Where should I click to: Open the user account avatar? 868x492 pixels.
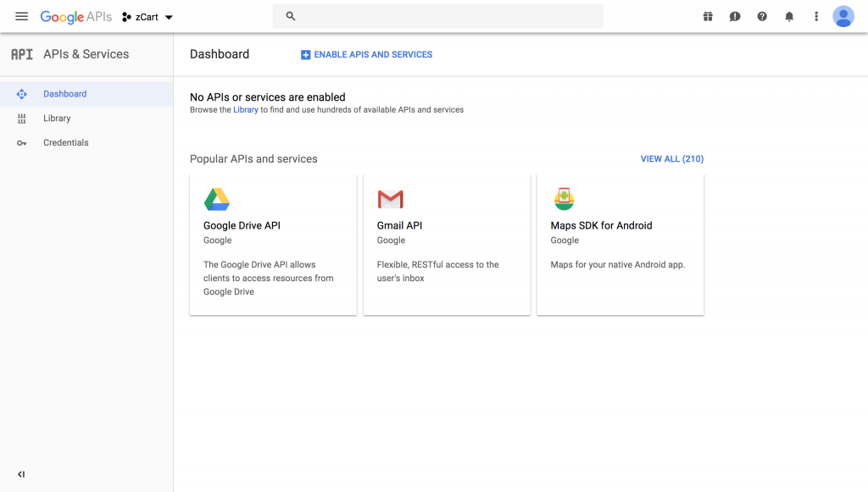tap(843, 17)
